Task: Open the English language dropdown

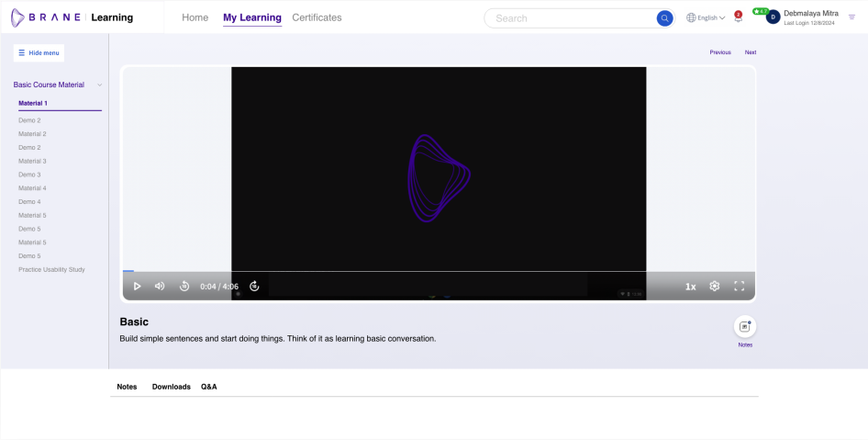Action: (706, 17)
